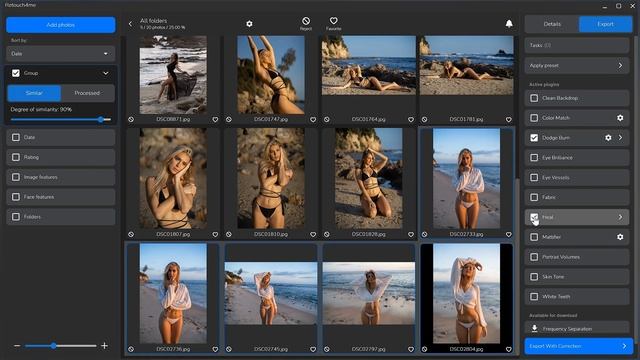Viewport: 640px width, 360px height.
Task: Enable the Skin Tone plugin checkbox
Action: (534, 277)
